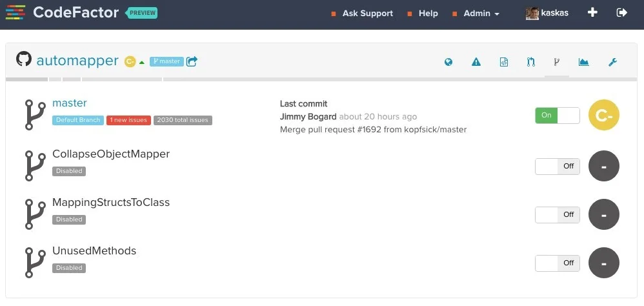Open the warning triangle issues icon
Image resolution: width=644 pixels, height=306 pixels.
pyautogui.click(x=476, y=62)
